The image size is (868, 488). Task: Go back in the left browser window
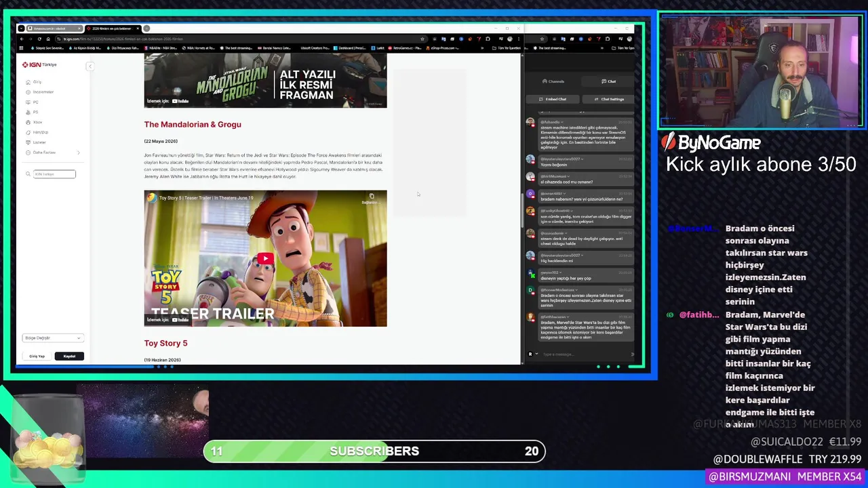(22, 39)
